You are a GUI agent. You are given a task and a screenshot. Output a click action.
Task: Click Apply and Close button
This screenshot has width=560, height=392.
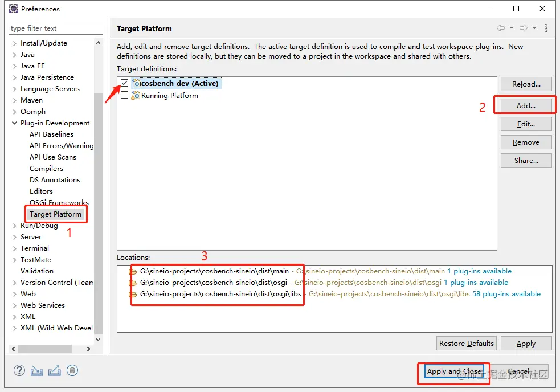point(454,371)
